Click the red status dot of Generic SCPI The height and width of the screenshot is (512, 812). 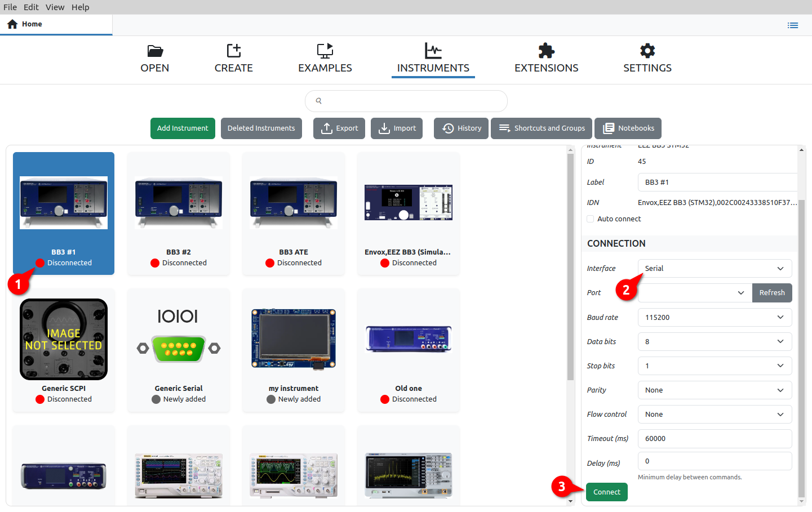[40, 399]
